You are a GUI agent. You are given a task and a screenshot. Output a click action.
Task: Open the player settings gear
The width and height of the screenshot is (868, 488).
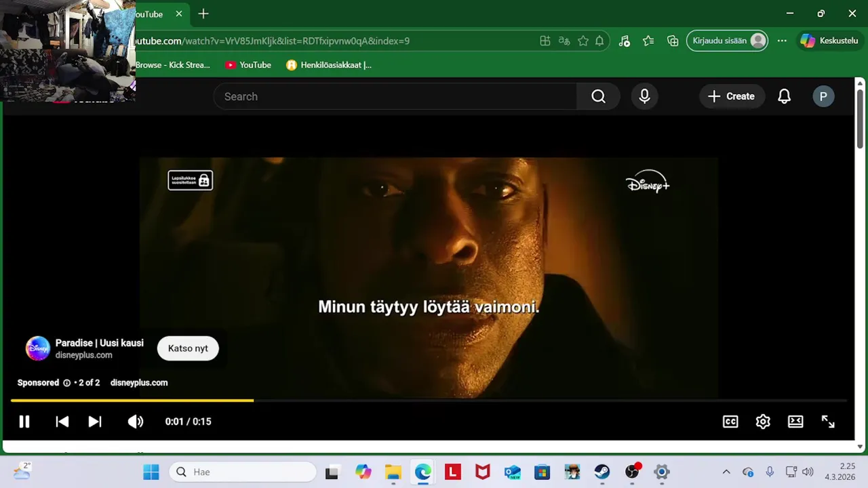[x=763, y=422]
